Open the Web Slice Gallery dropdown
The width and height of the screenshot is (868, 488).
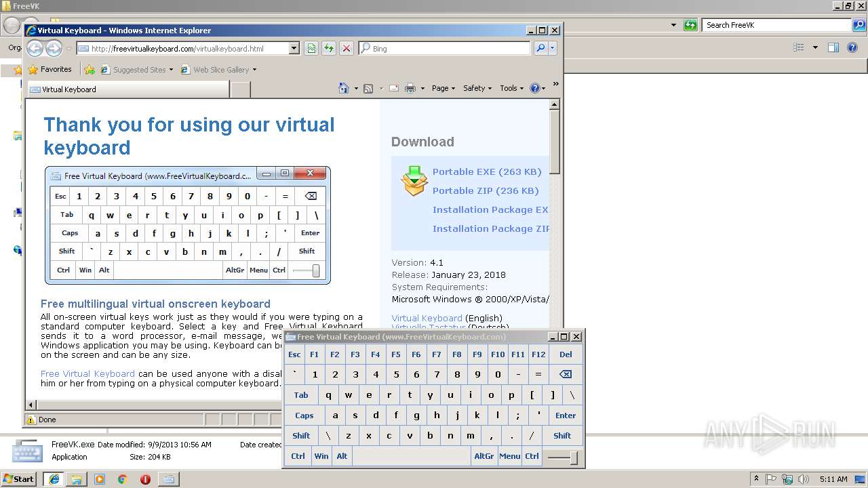(254, 69)
